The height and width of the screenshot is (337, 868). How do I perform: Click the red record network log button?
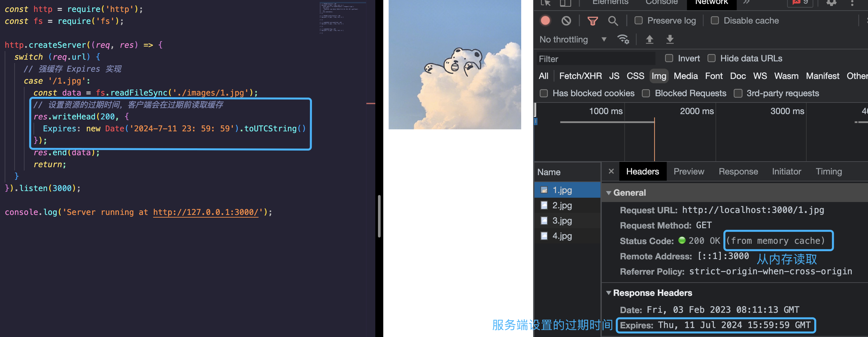pos(545,21)
